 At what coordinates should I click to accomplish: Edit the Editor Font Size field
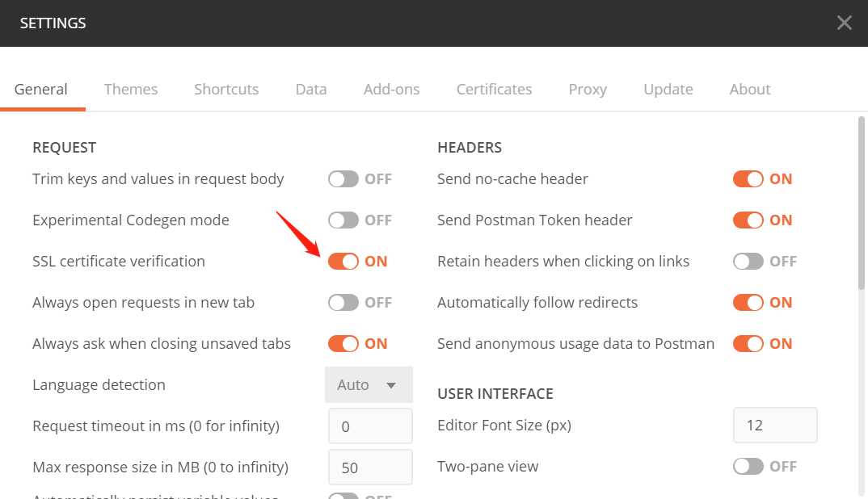775,425
